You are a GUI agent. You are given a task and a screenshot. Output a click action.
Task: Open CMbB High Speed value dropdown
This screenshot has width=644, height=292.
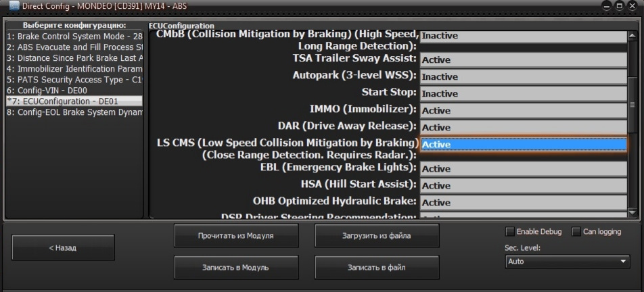pyautogui.click(x=524, y=36)
